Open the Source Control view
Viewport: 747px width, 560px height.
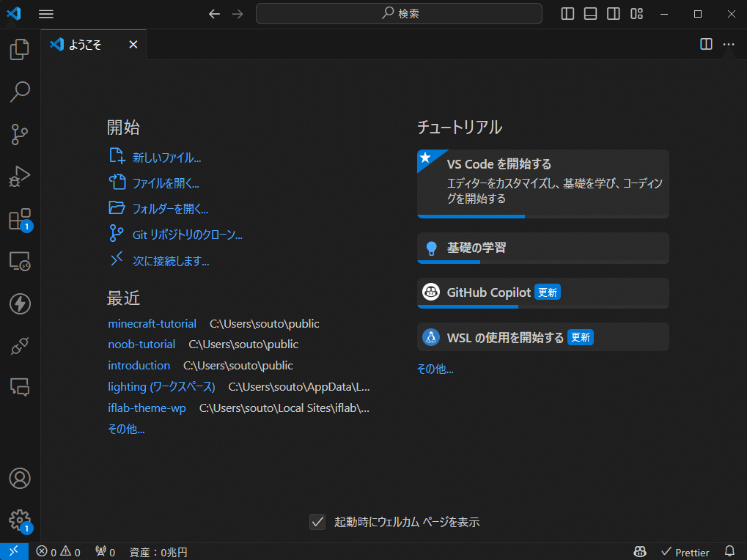pos(20,134)
